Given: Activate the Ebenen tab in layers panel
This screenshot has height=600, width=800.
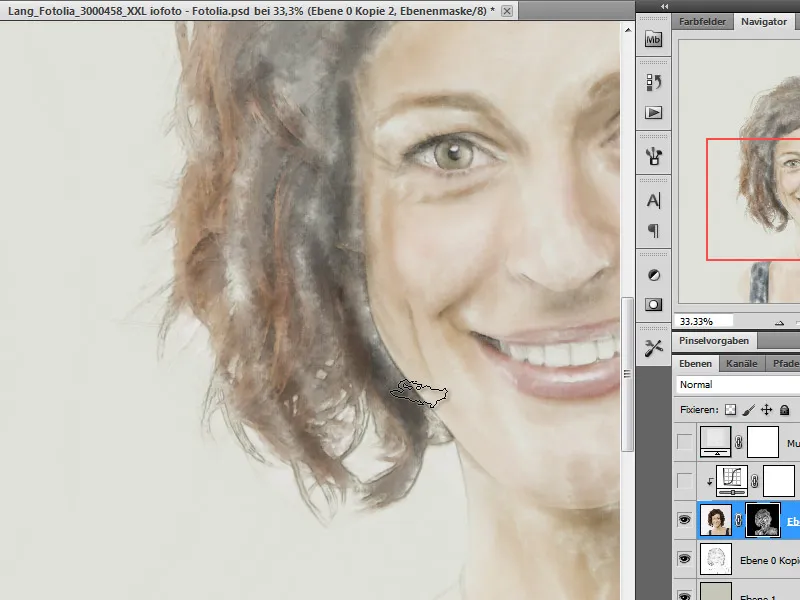Looking at the screenshot, I should (697, 365).
